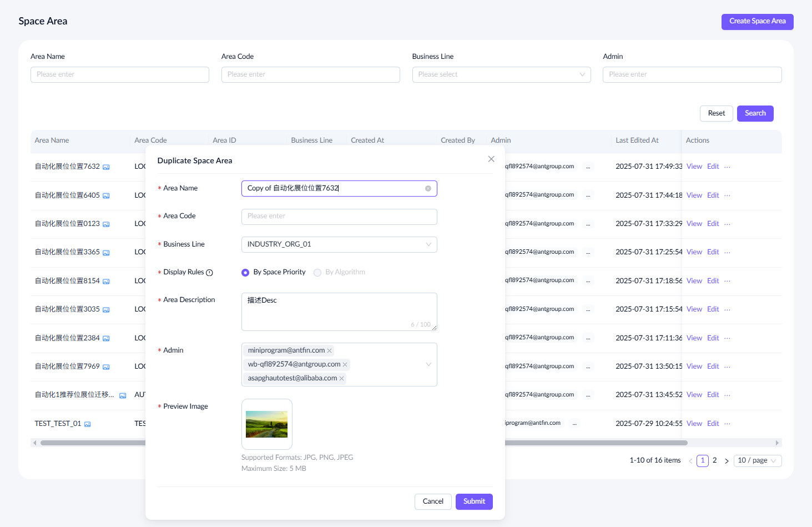Submit the duplicate space area form
Image resolution: width=812 pixels, height=527 pixels.
(x=474, y=501)
